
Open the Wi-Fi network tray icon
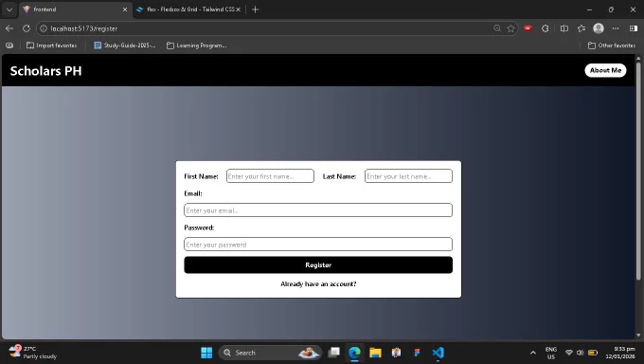569,353
